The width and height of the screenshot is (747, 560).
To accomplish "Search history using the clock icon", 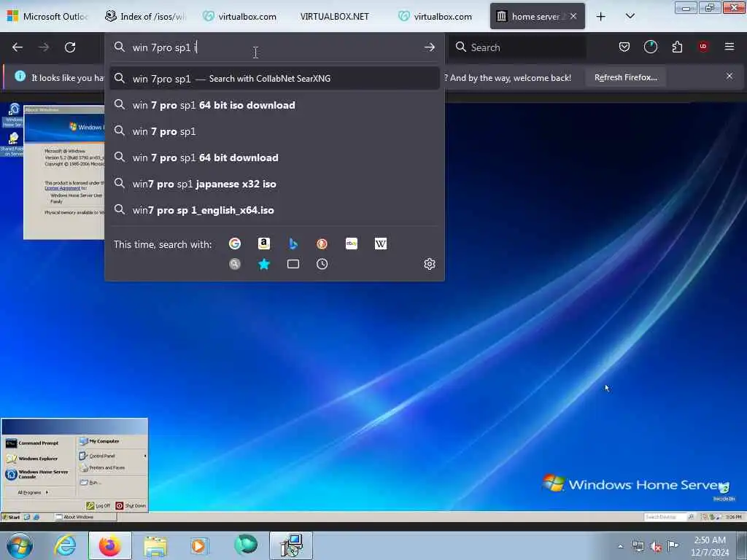I will coord(322,264).
